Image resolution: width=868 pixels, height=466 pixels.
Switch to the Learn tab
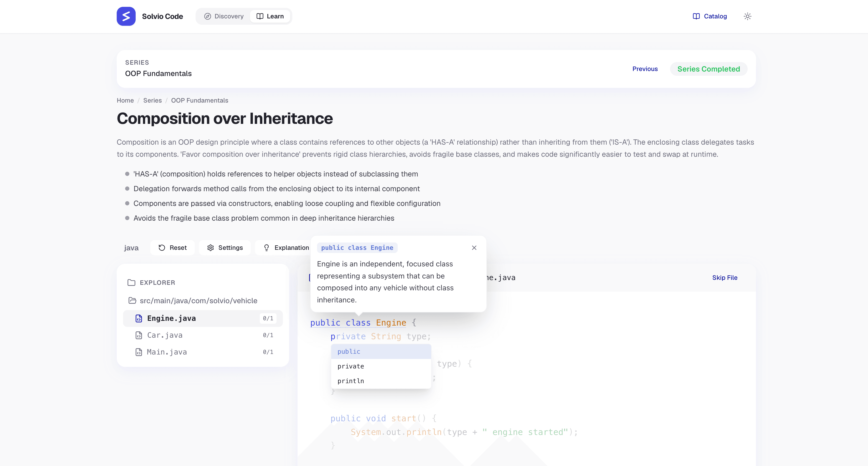(270, 16)
